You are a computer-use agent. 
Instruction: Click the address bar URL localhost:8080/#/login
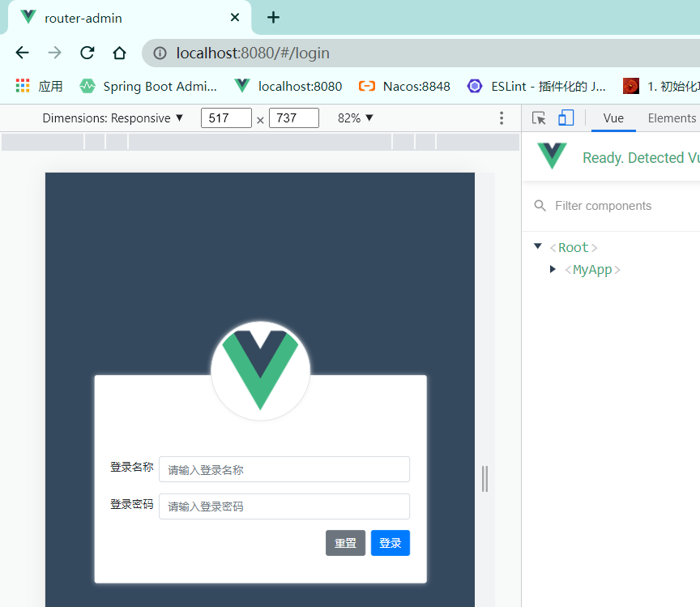253,53
